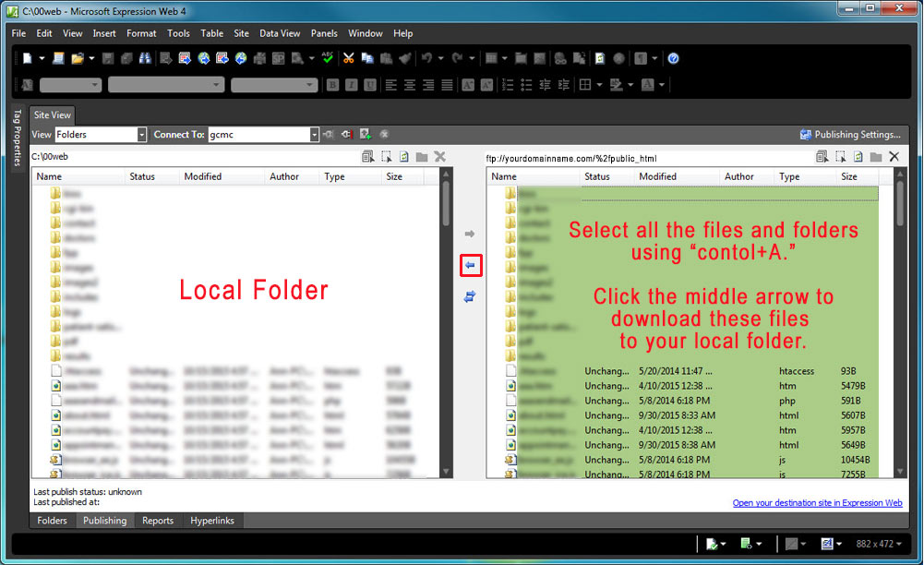924x565 pixels.
Task: Open the Font name dropdown
Action: click(x=166, y=85)
